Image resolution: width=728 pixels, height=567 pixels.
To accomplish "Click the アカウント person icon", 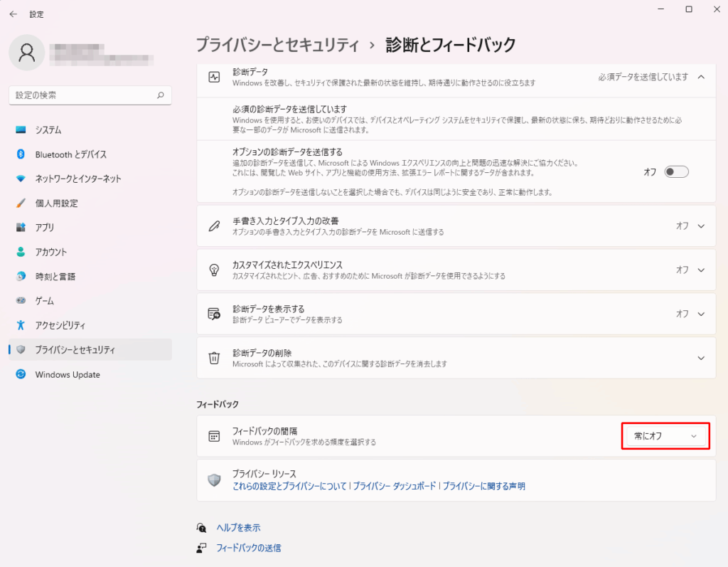I will tap(21, 252).
